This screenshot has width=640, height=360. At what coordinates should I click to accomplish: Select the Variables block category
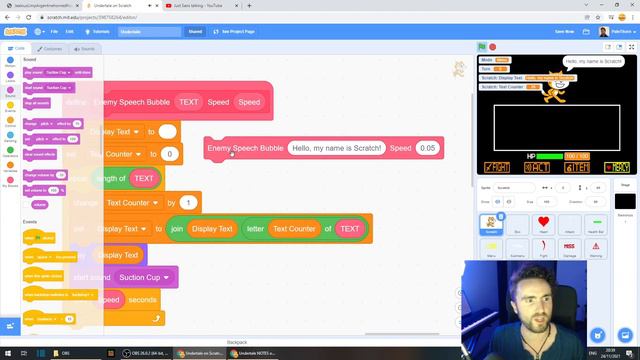pyautogui.click(x=10, y=167)
